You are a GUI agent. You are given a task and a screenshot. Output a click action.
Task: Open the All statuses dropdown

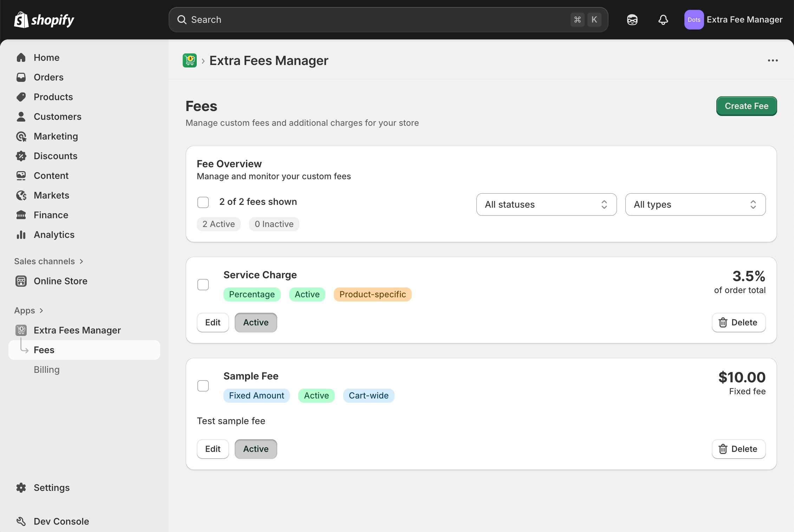tap(546, 205)
